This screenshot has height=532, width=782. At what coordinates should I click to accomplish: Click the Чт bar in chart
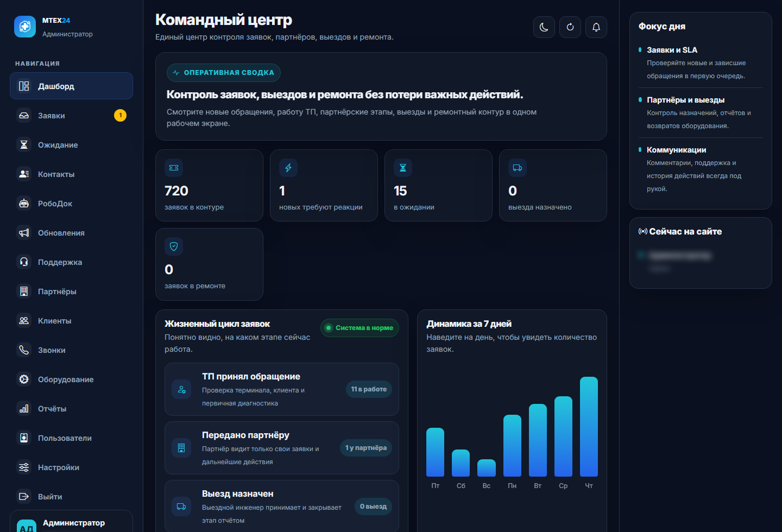pos(589,427)
